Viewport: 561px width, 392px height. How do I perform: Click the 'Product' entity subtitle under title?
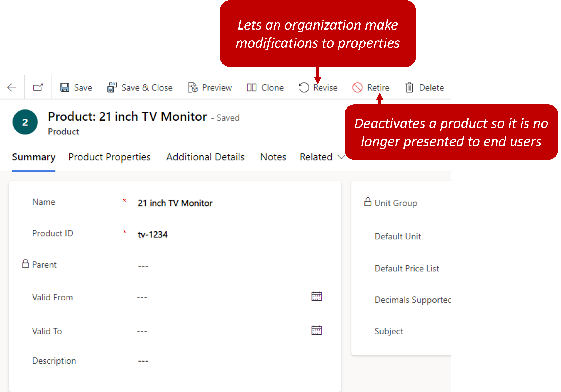(x=64, y=132)
